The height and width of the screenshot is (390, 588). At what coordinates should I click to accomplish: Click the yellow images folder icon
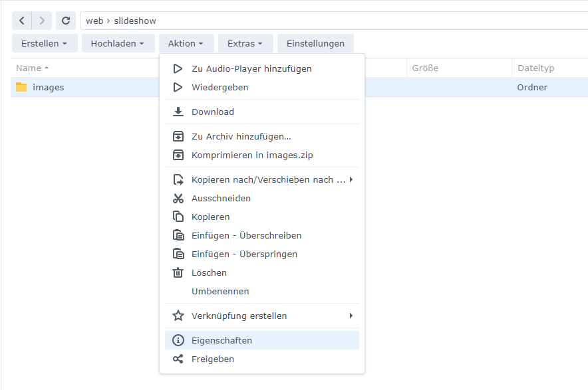(21, 87)
